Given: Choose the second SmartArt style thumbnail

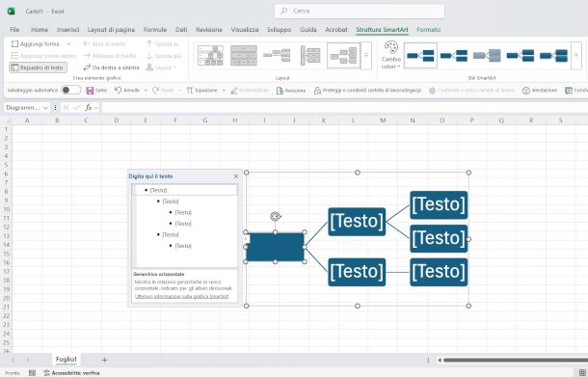Looking at the screenshot, I should pyautogui.click(x=454, y=56).
